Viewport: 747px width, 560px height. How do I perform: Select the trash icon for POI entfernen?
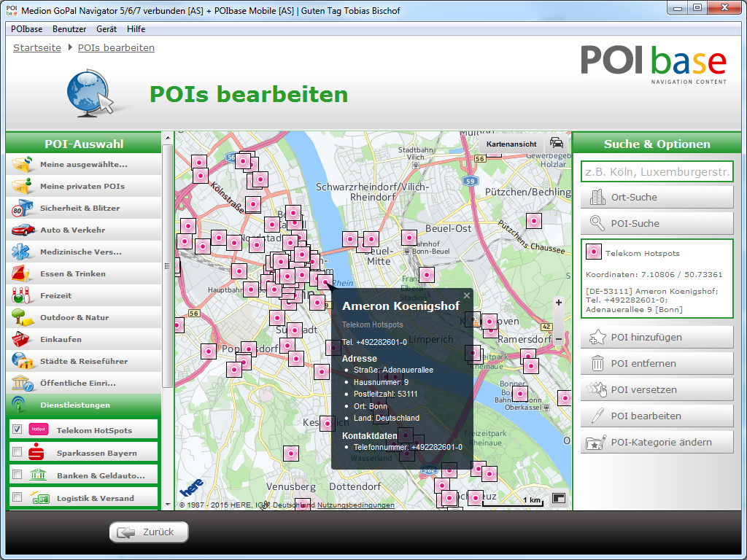[597, 363]
